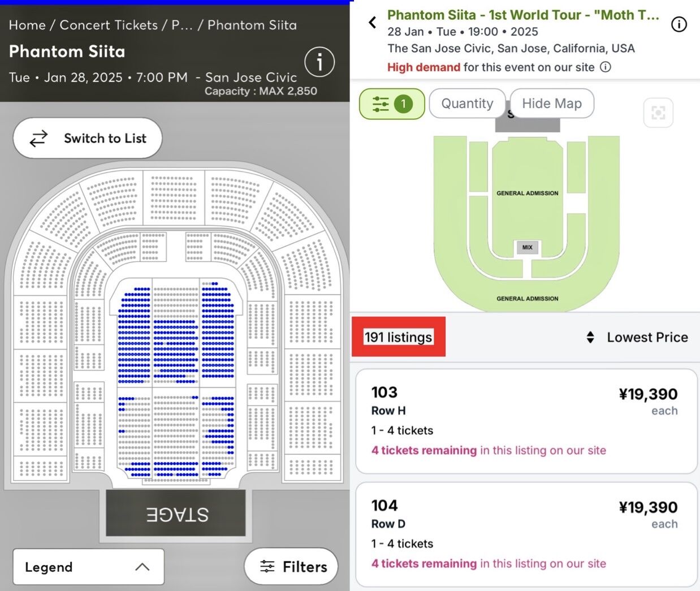Click the General Admission floor area on the map
Viewport: 700px width, 591px height.
(527, 193)
